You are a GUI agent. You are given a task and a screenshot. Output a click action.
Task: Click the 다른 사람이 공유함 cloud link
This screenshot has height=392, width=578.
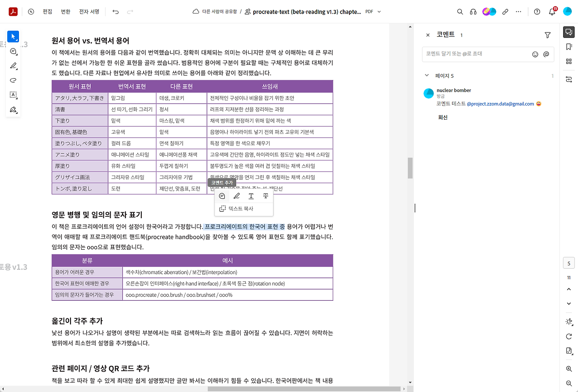click(214, 12)
